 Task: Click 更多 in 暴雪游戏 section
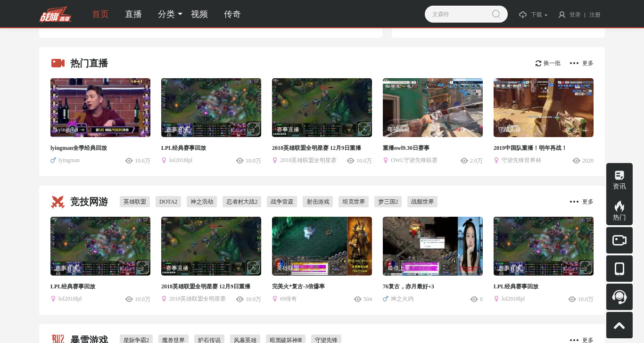point(588,340)
